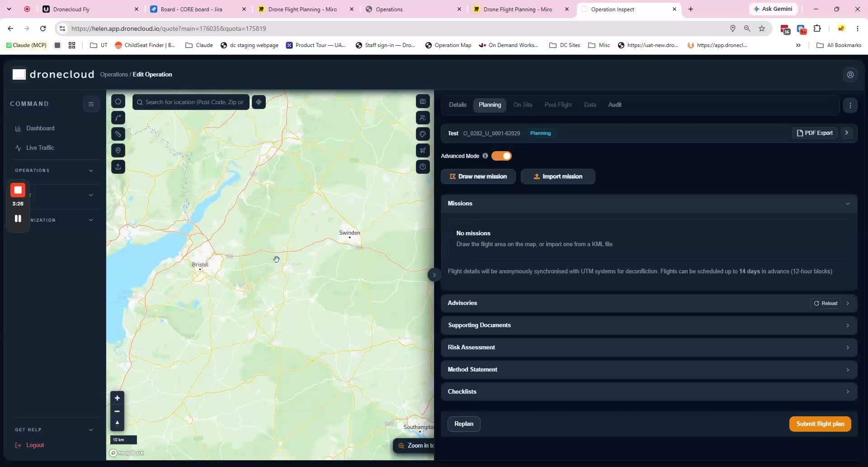Choose the map pin marker tool

[x=118, y=150]
